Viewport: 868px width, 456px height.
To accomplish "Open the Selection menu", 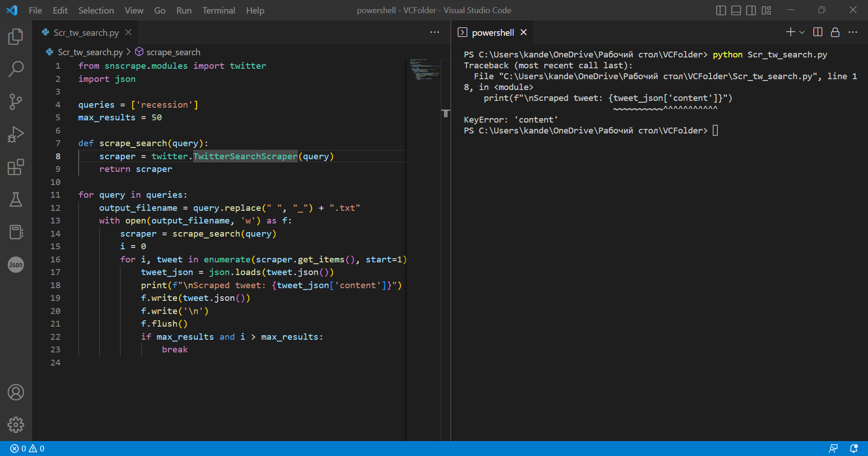I will tap(96, 10).
